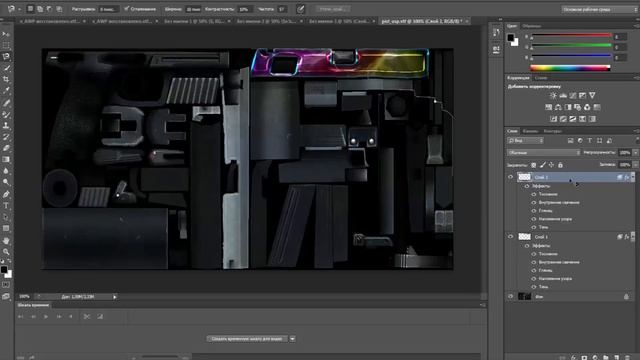This screenshot has height=360, width=640.
Task: Select the Lasso tool in the toolbox
Action: coord(6,56)
